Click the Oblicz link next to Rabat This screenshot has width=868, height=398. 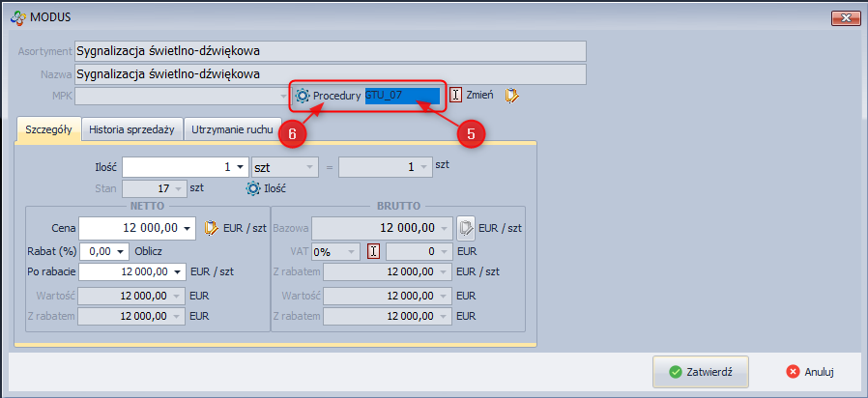pyautogui.click(x=148, y=251)
